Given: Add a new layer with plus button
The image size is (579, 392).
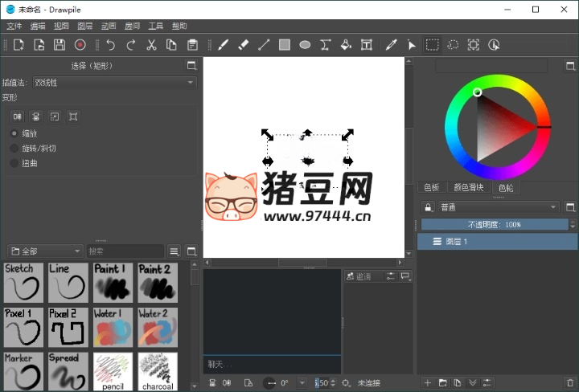Looking at the screenshot, I should click(428, 383).
